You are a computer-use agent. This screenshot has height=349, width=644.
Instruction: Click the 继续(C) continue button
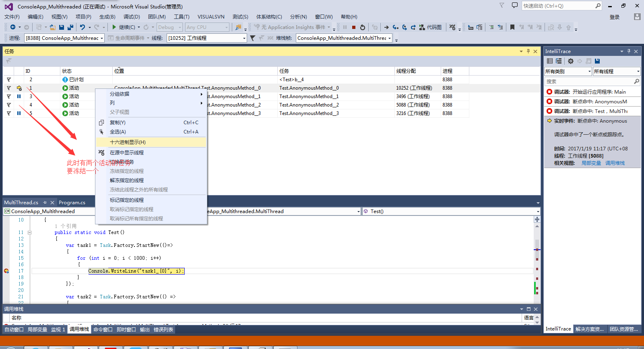[124, 27]
